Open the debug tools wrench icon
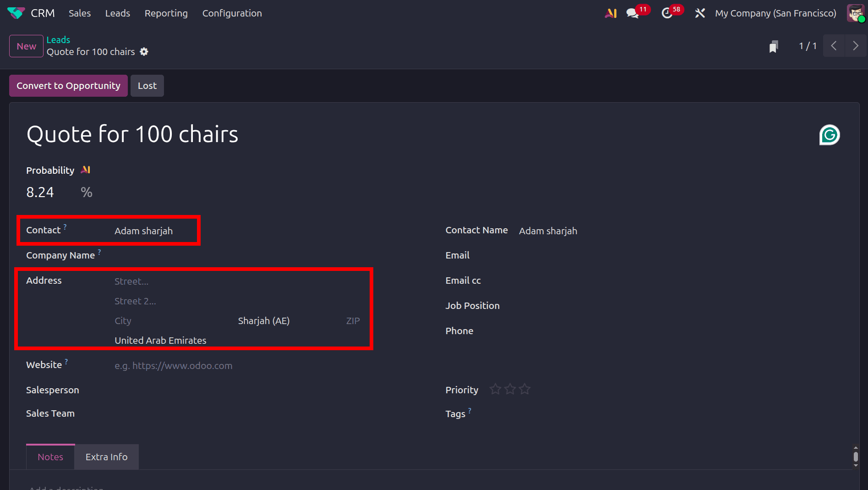The image size is (868, 490). (699, 13)
